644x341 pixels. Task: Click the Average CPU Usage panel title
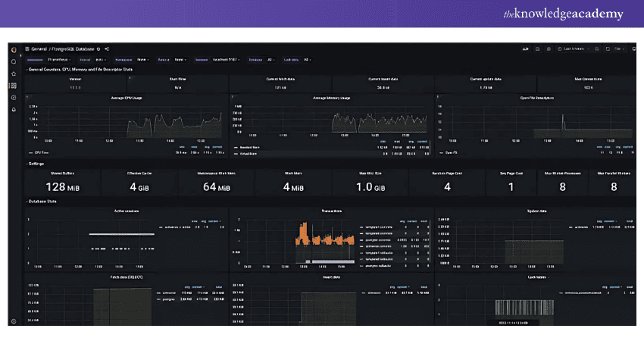[x=126, y=97]
